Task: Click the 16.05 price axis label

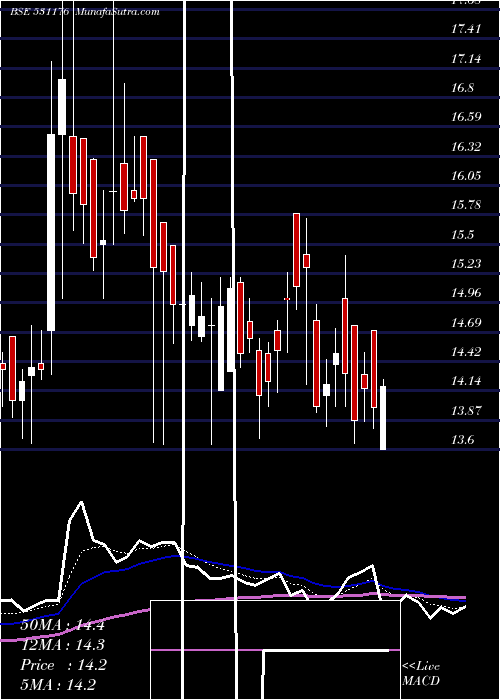Action: pos(466,176)
